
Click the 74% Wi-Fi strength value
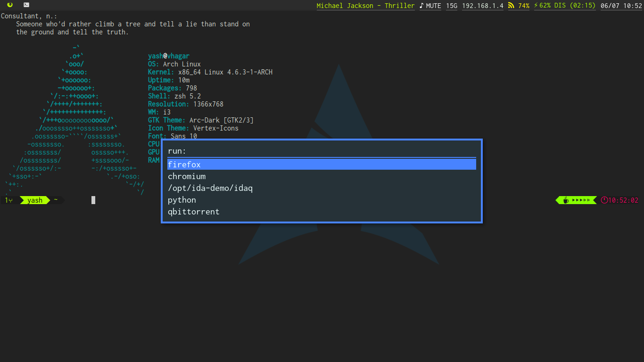click(523, 6)
